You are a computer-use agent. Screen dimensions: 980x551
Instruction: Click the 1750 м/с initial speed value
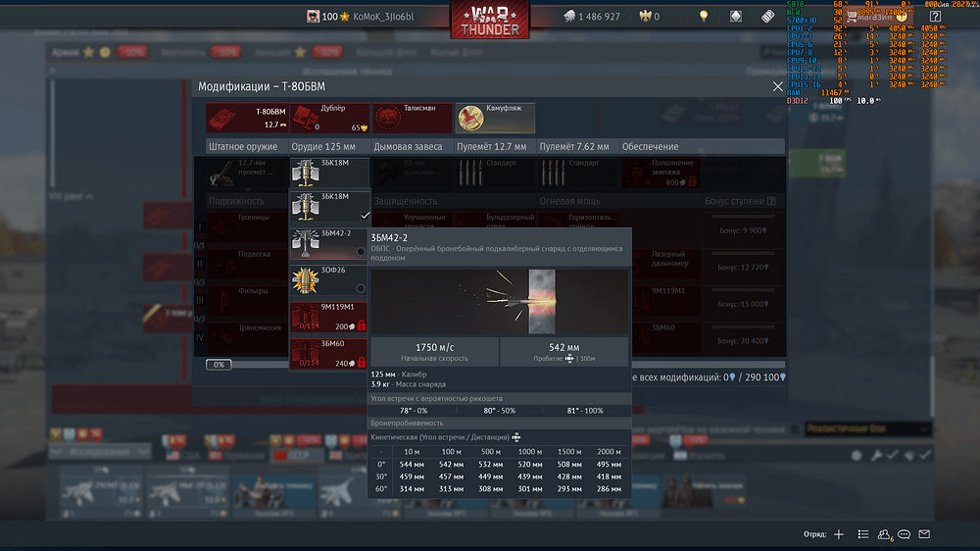[x=435, y=347]
